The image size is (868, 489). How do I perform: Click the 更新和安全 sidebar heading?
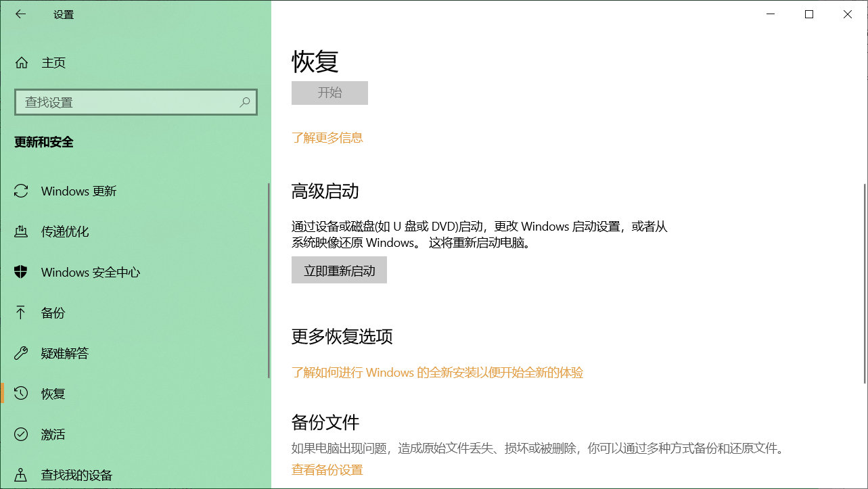pos(44,142)
